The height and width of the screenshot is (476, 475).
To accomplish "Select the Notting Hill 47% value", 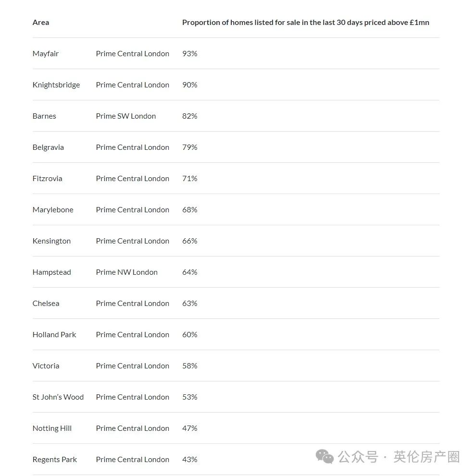I will pos(189,428).
